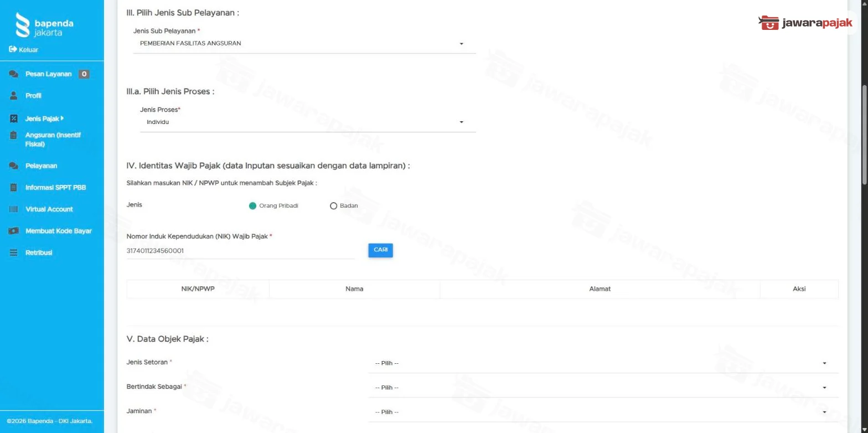The width and height of the screenshot is (868, 433).
Task: Select the Orang Pribadi radio button
Action: pyautogui.click(x=252, y=206)
